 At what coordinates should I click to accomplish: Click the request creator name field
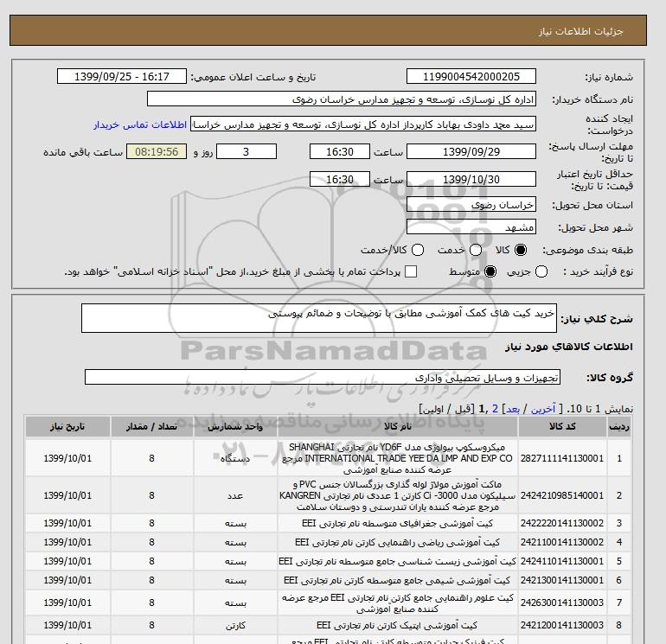(x=363, y=124)
